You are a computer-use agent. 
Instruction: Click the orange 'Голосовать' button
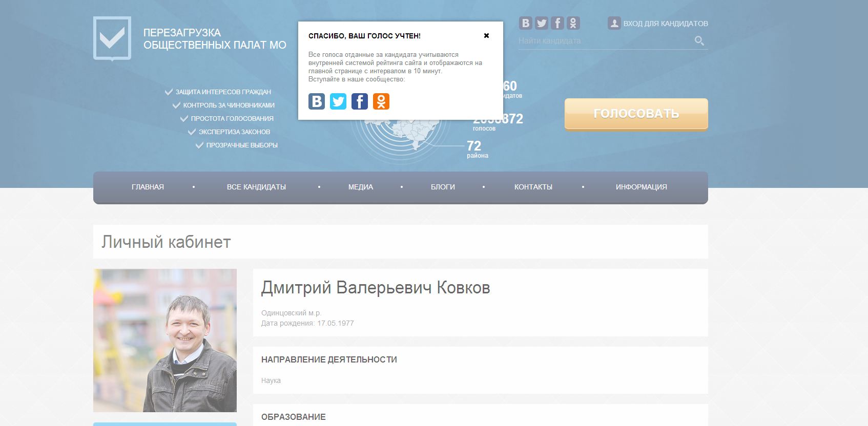pyautogui.click(x=636, y=114)
